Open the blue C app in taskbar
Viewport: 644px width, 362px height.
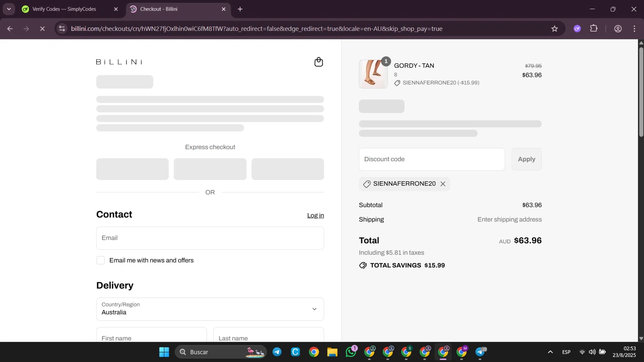click(295, 352)
